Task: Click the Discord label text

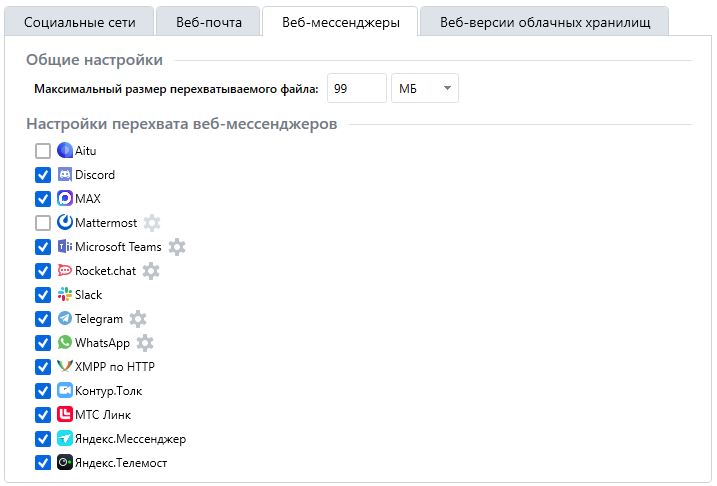Action: (95, 175)
